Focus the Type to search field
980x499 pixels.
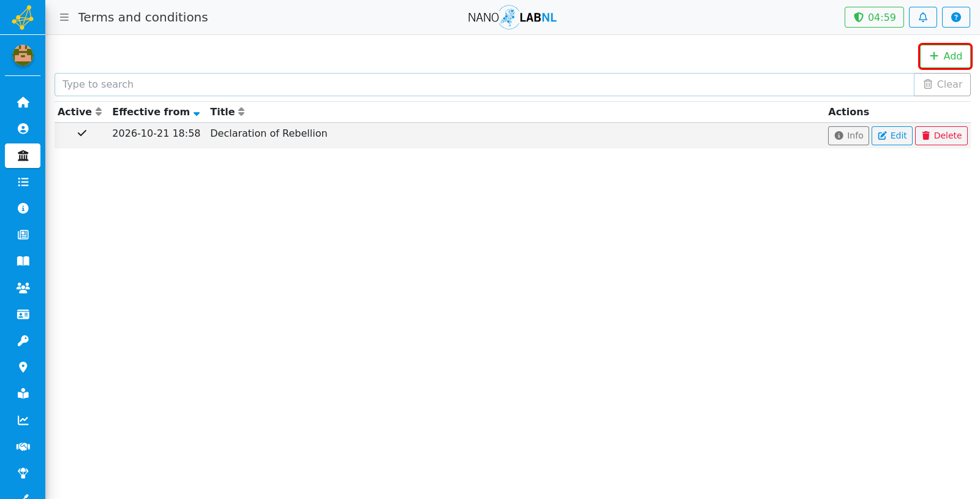[484, 85]
